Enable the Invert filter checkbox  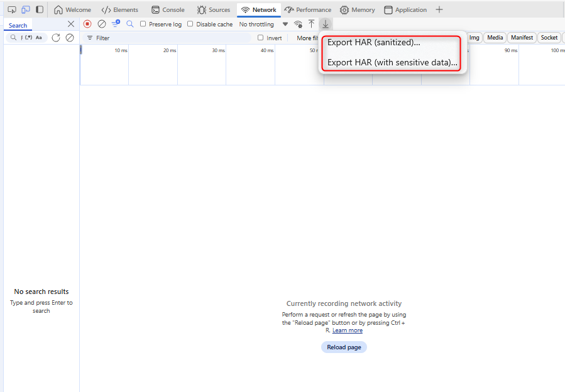point(260,38)
